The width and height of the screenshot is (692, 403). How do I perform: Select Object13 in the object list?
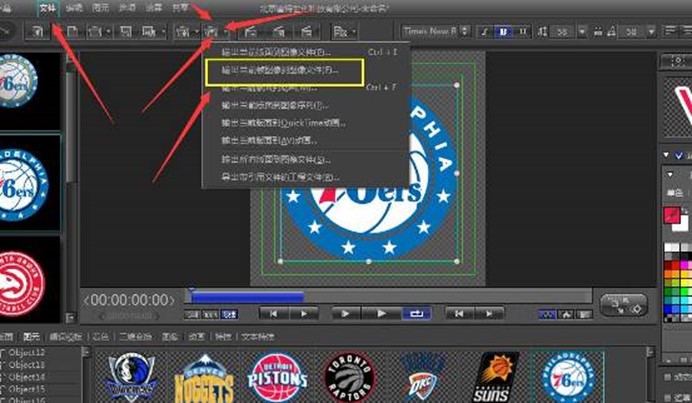[x=26, y=365]
